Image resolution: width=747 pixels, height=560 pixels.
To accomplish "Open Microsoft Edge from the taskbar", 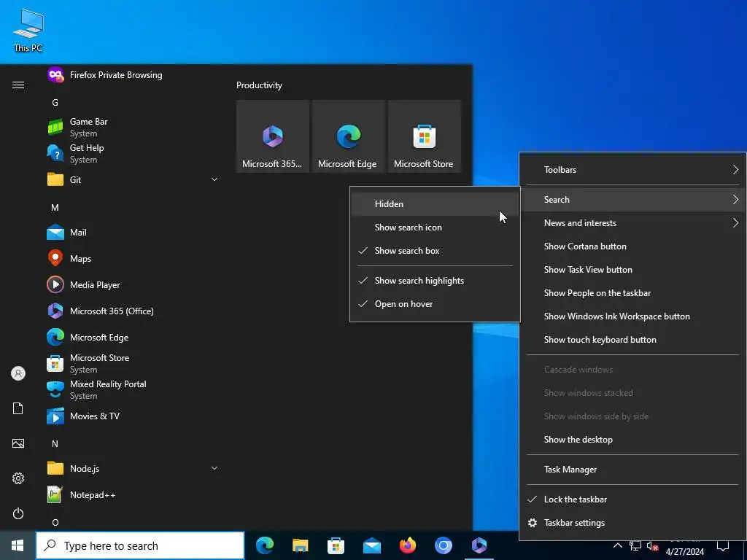I will pyautogui.click(x=264, y=545).
